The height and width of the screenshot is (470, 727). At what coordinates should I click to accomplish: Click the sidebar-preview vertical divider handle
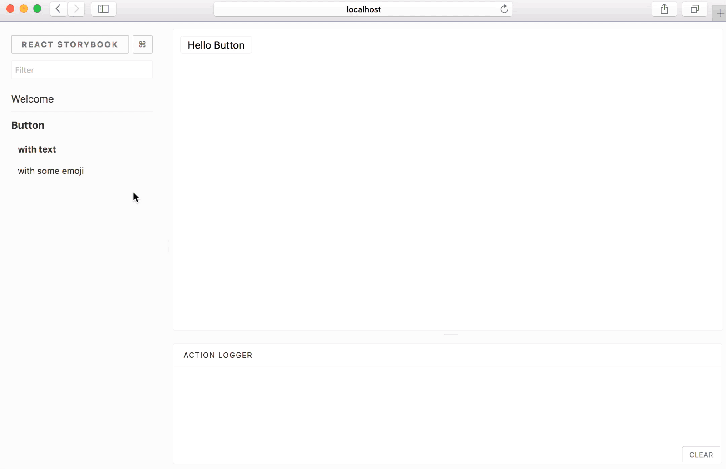(169, 248)
